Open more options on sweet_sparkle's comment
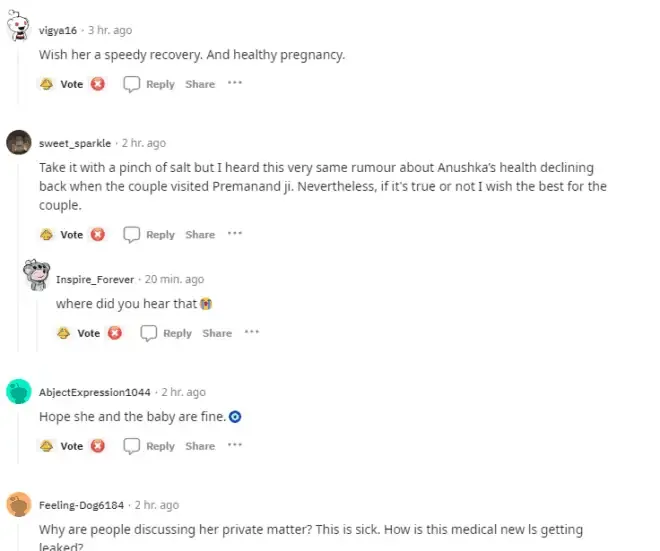 [235, 233]
